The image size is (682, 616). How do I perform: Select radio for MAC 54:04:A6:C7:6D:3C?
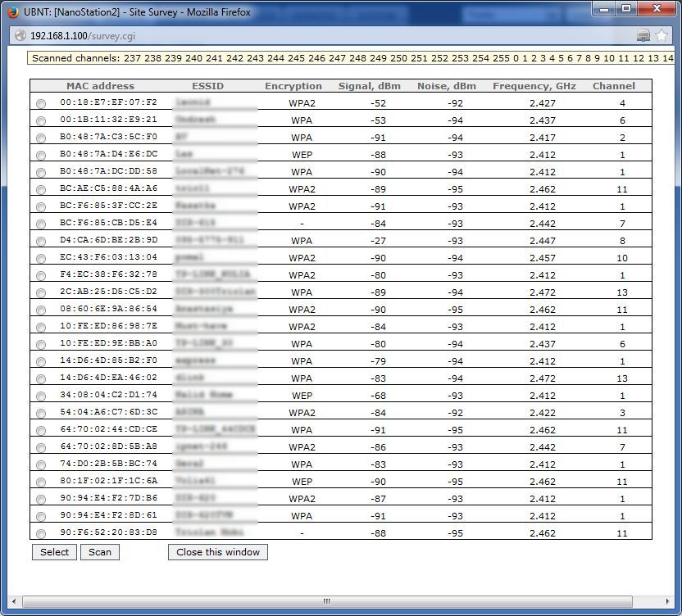coord(41,414)
